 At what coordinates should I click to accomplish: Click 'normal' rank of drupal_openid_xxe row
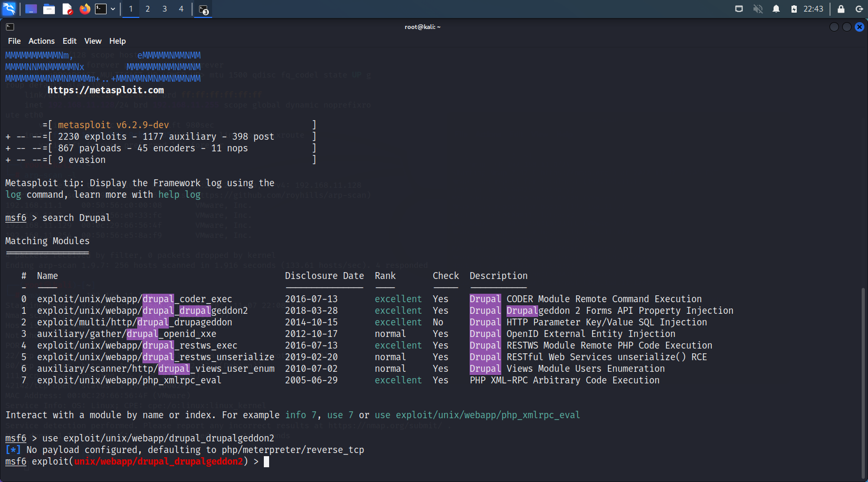(x=390, y=334)
